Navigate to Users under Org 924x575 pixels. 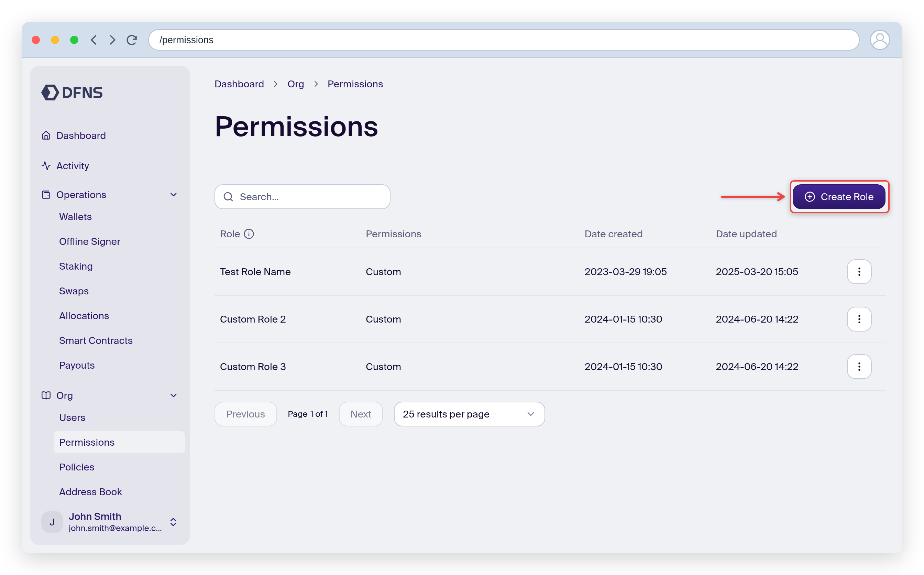tap(72, 417)
